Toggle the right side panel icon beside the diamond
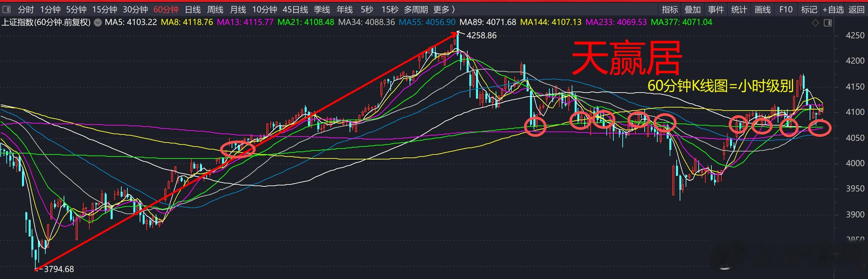 point(828,23)
